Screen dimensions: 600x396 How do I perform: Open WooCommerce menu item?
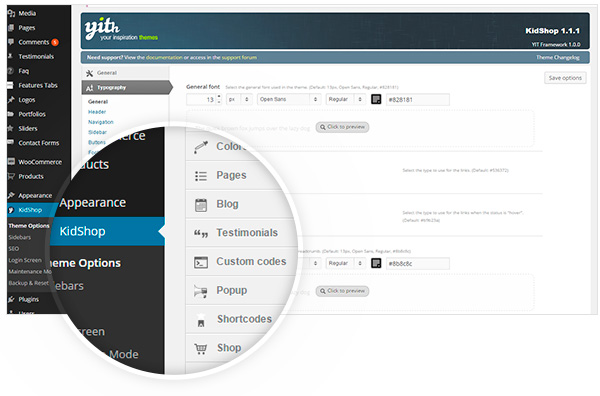(40, 162)
